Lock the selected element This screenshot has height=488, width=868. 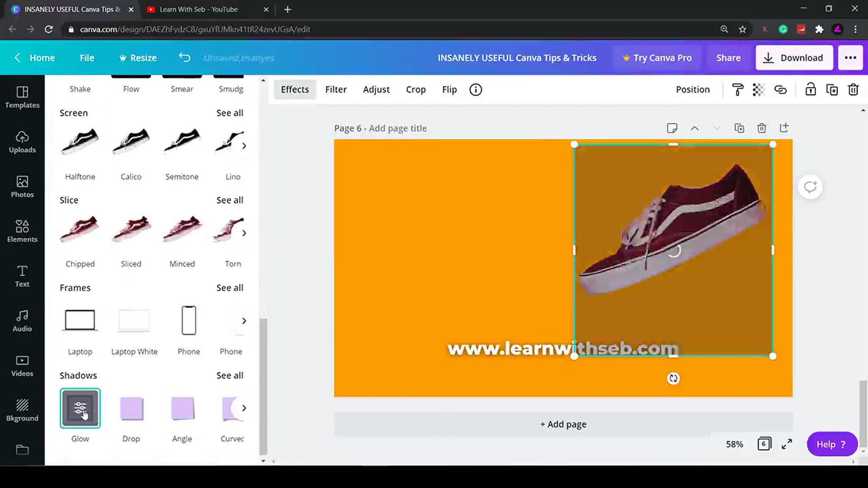coord(810,89)
